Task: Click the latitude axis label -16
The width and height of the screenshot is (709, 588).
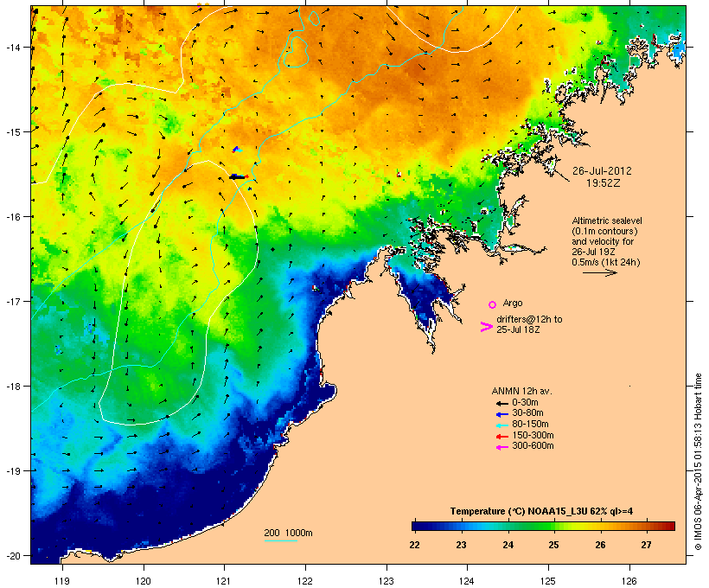Action: [x=12, y=216]
